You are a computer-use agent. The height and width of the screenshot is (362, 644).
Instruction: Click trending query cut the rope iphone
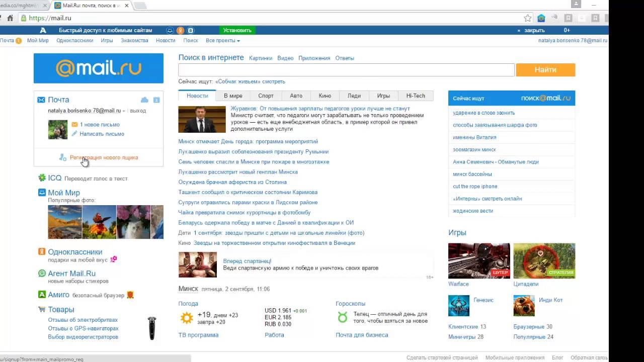(475, 187)
